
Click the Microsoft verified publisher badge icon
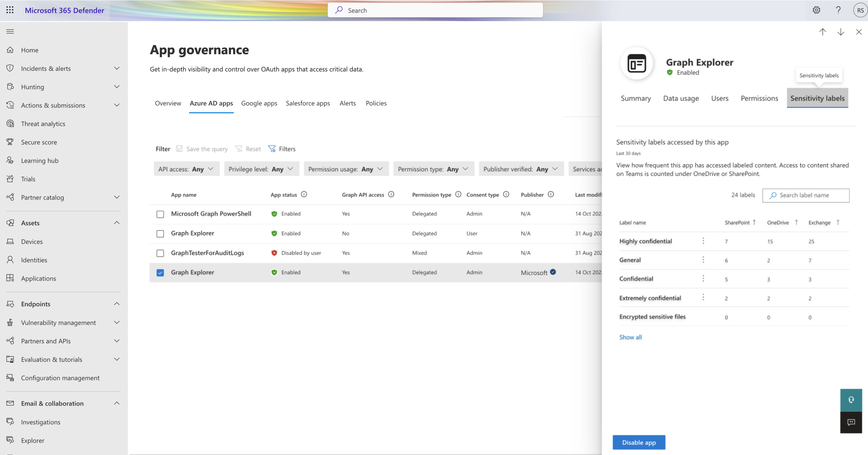[x=553, y=272]
